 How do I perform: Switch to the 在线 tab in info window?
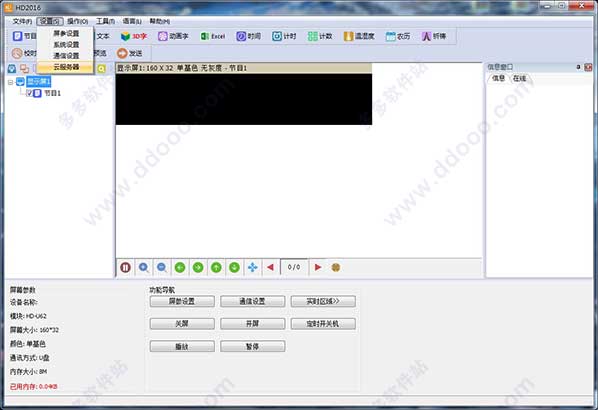click(x=519, y=78)
